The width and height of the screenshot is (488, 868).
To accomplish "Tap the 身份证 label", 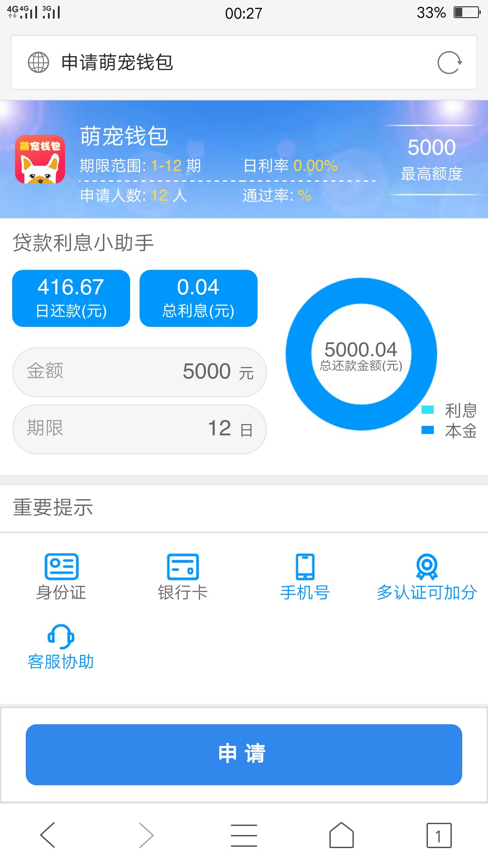I will (61, 592).
